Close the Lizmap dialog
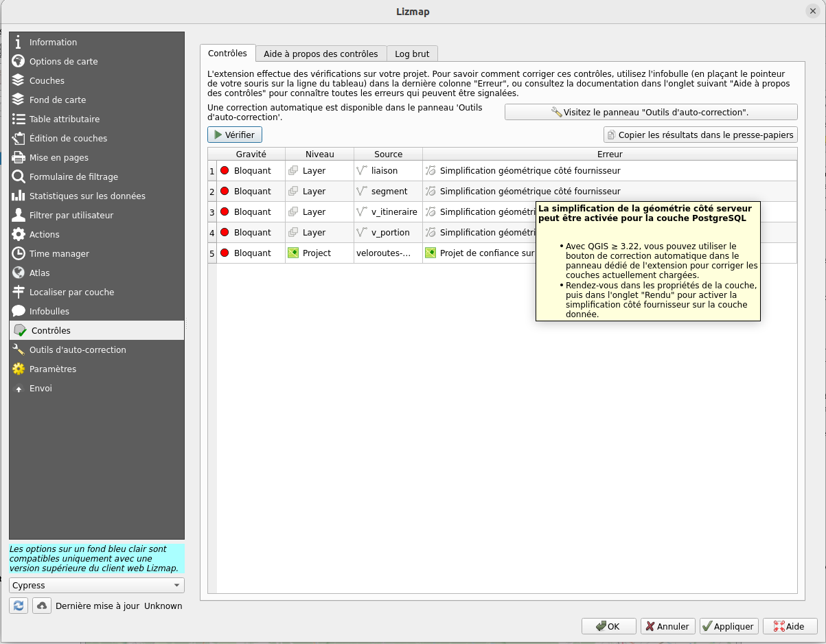 click(812, 11)
